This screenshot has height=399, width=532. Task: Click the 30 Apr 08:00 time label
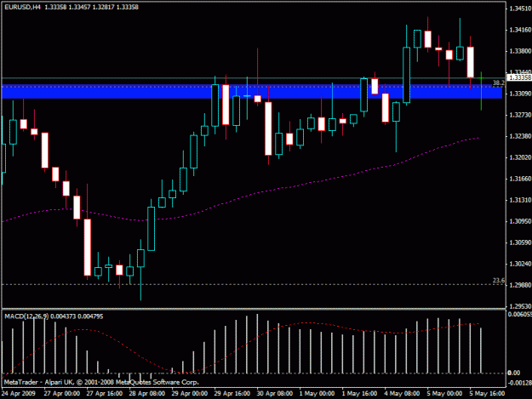[x=274, y=394]
